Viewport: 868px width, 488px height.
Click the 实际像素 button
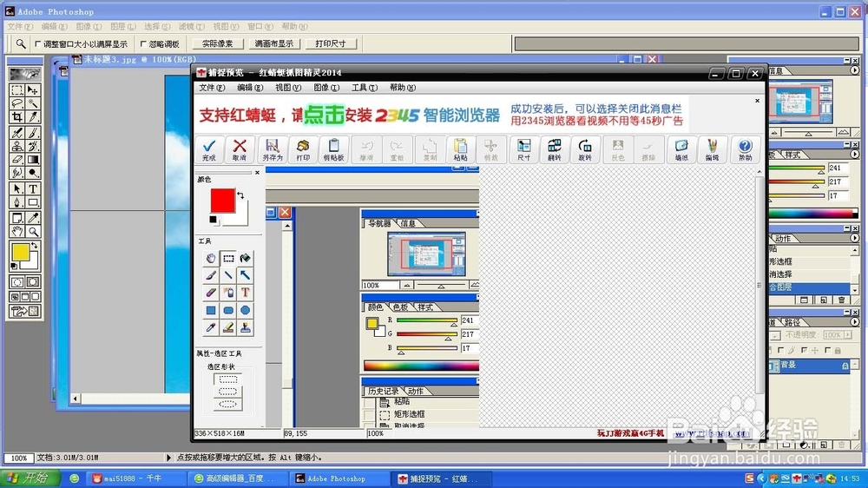pos(218,43)
